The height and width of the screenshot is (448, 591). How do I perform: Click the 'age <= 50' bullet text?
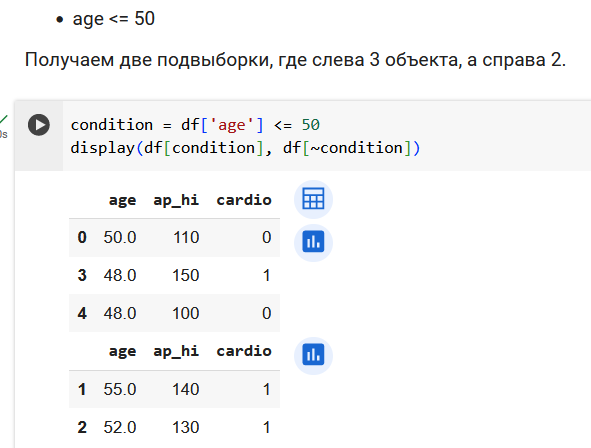(113, 19)
